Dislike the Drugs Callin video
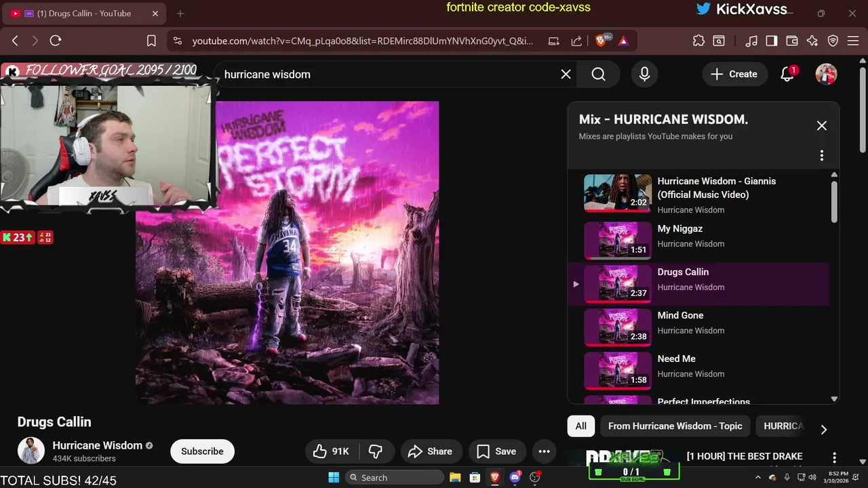Image resolution: width=868 pixels, height=488 pixels. (x=376, y=451)
